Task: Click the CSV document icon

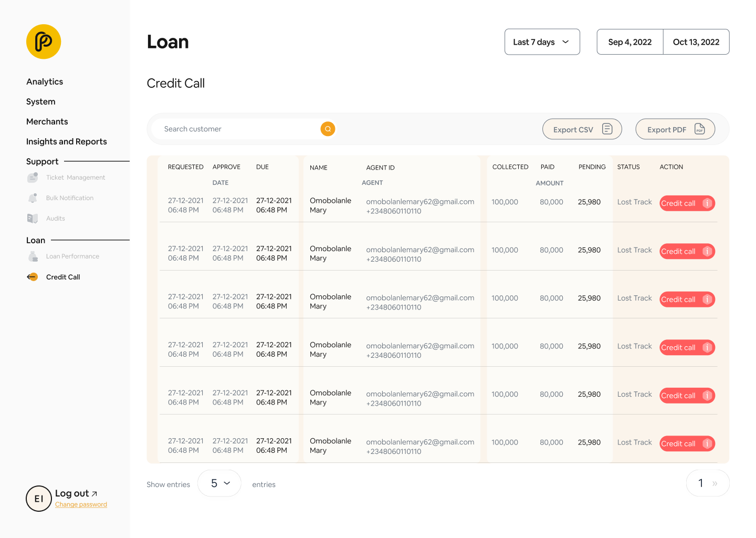Action: [607, 129]
